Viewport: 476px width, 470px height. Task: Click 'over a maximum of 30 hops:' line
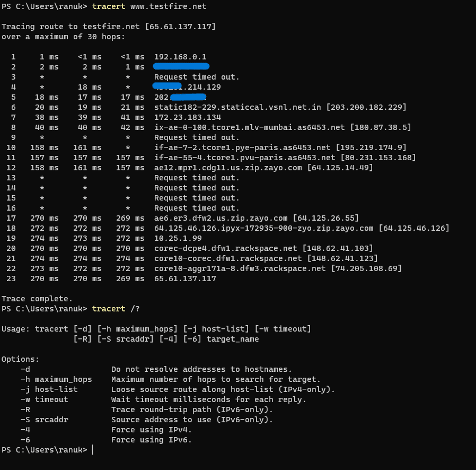pos(63,37)
